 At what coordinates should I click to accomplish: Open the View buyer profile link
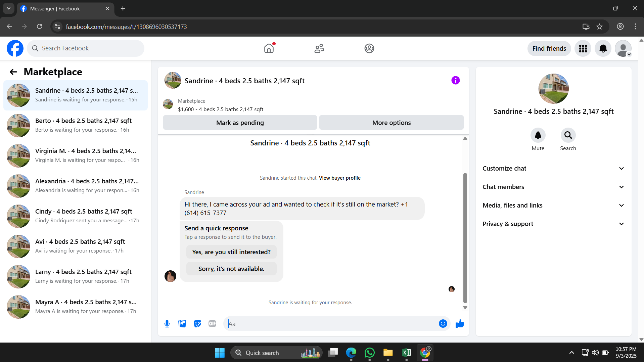point(340,178)
